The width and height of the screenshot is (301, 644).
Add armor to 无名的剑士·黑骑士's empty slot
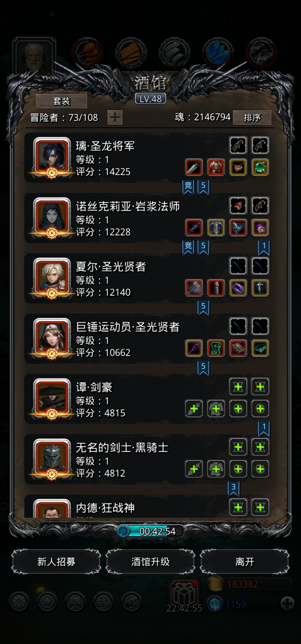click(216, 469)
